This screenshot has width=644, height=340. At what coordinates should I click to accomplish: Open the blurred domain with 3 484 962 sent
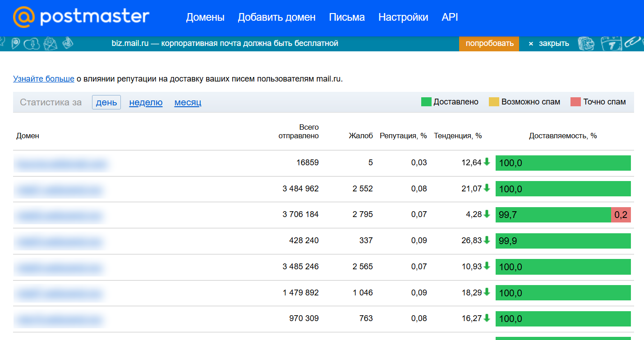click(60, 190)
